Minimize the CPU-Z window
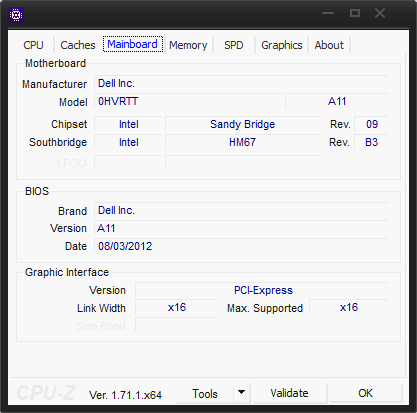Screen dimensions: 417x413 coord(328,13)
